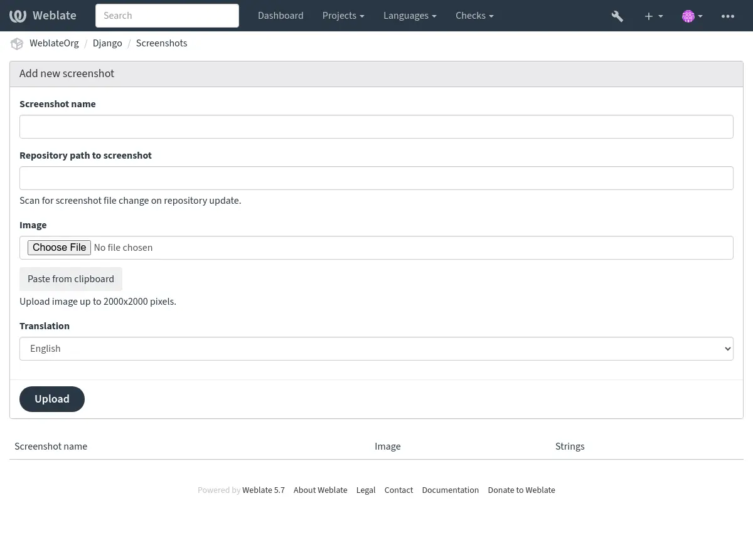Click the 'No file chosen' text
The width and height of the screenshot is (753, 560).
point(123,248)
